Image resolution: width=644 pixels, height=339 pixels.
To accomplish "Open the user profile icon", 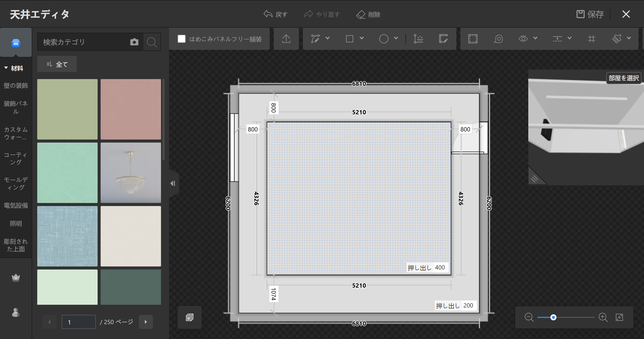I will 16,312.
